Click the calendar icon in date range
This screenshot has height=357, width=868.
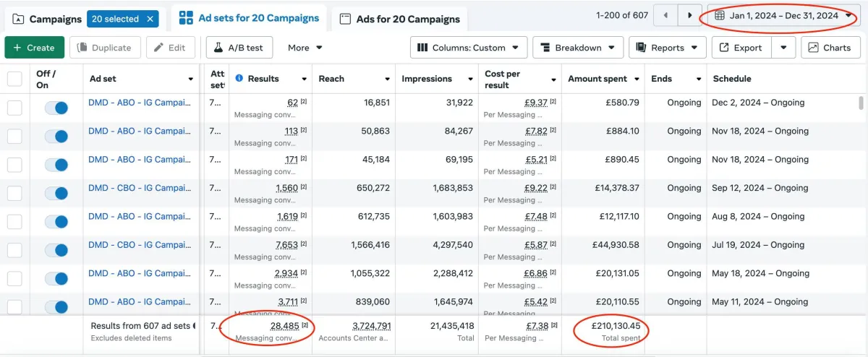(719, 15)
